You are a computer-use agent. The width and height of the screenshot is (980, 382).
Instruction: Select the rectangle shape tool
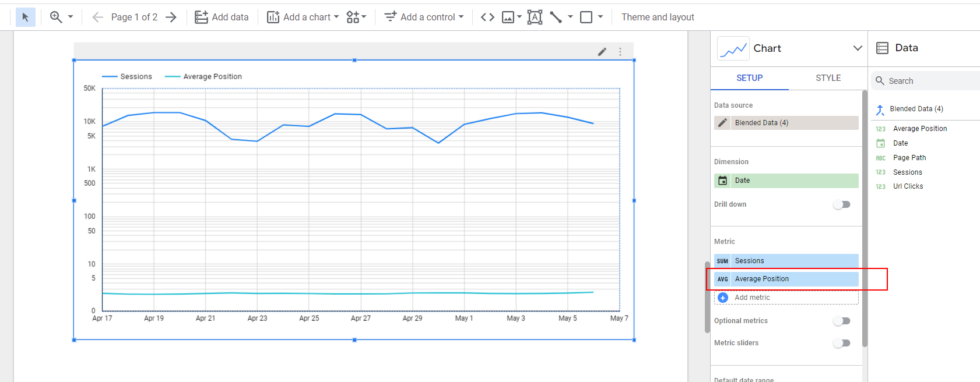click(586, 17)
